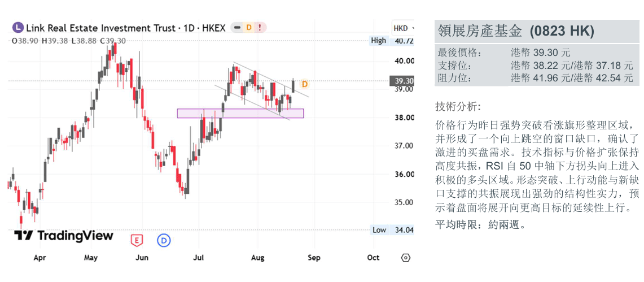Image resolution: width=644 pixels, height=282 pixels.
Task: Click the L38.88 low value
Action: click(x=84, y=41)
